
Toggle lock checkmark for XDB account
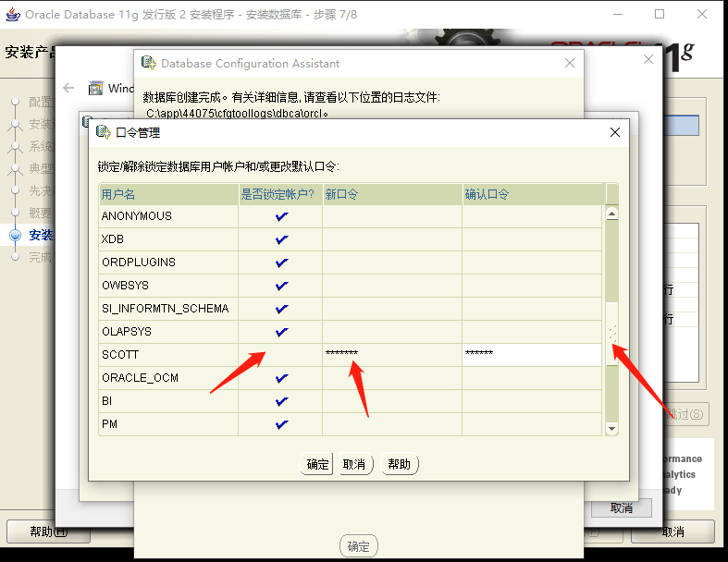click(x=281, y=239)
